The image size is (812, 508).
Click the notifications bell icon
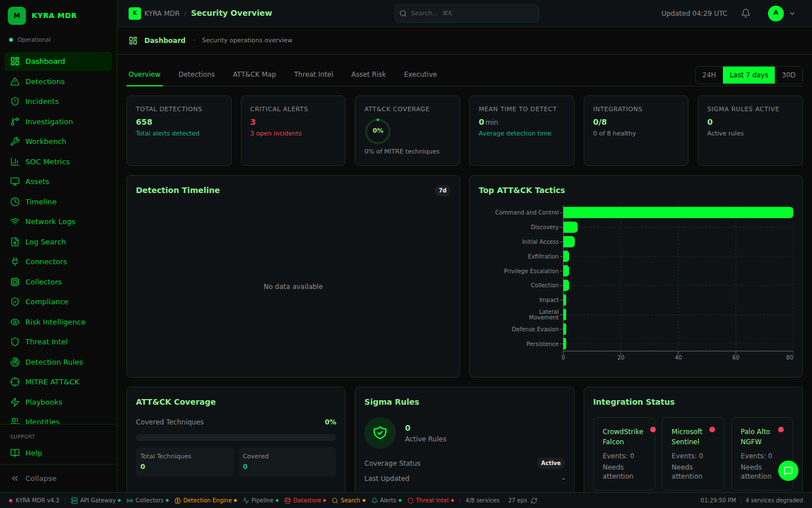pyautogui.click(x=745, y=12)
